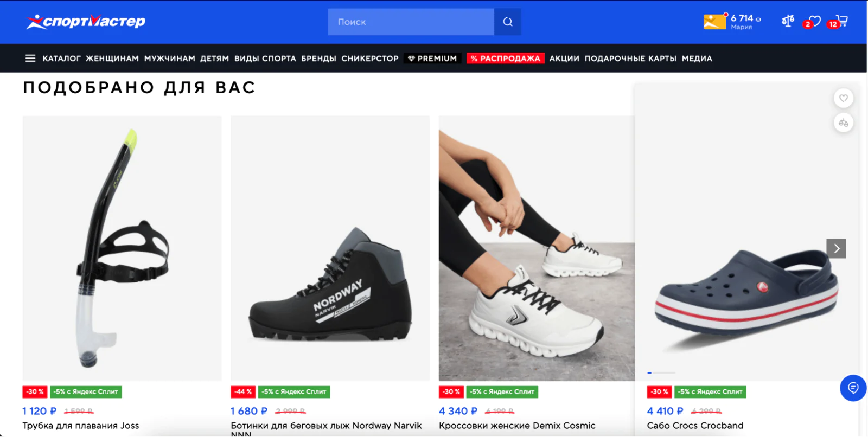This screenshot has width=868, height=437.
Task: Open the ЖЕНЩИНАМ menu
Action: pyautogui.click(x=112, y=58)
